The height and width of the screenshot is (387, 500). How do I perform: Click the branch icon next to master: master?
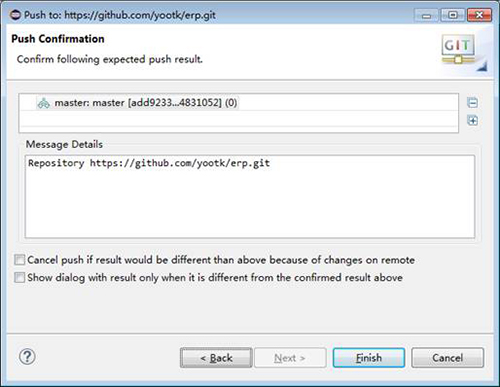[x=43, y=103]
